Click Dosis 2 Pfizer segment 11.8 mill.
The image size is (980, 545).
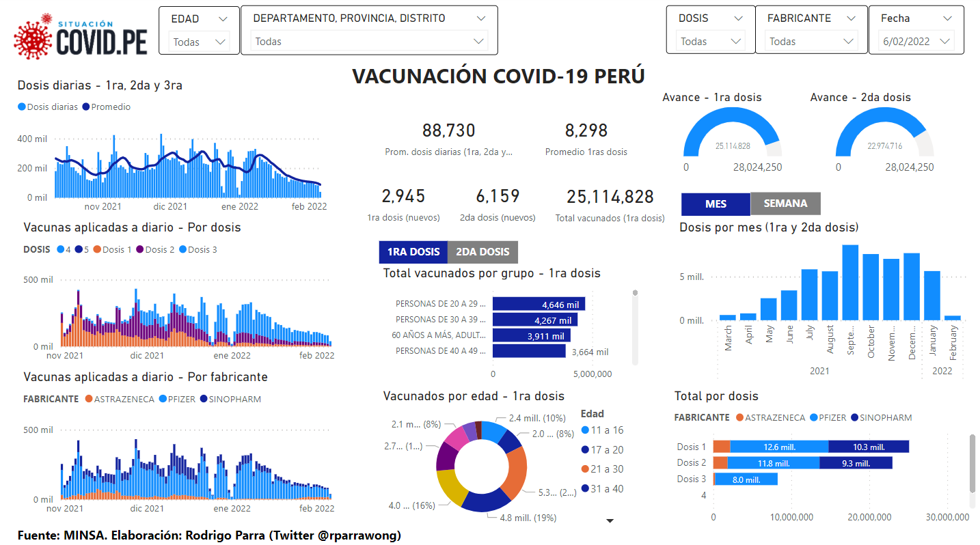point(774,463)
